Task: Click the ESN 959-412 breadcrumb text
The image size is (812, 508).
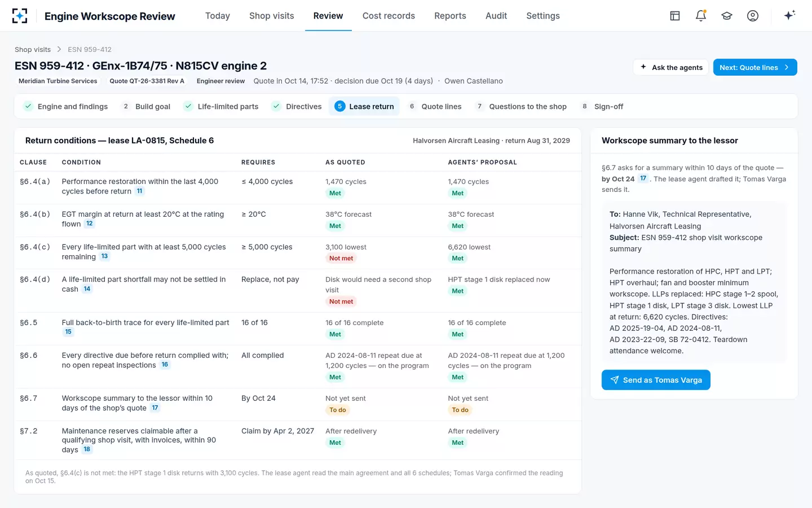Action: click(90, 50)
